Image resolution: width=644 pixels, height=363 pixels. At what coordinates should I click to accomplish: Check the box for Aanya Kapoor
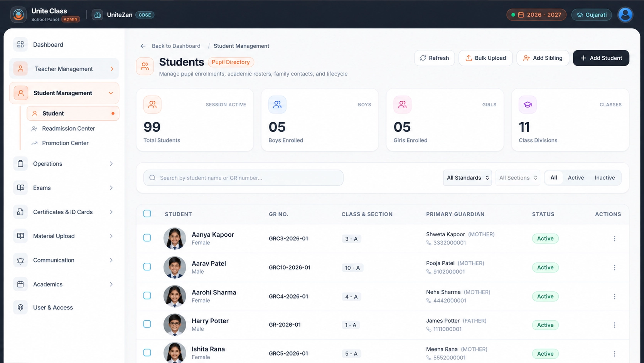pyautogui.click(x=147, y=238)
